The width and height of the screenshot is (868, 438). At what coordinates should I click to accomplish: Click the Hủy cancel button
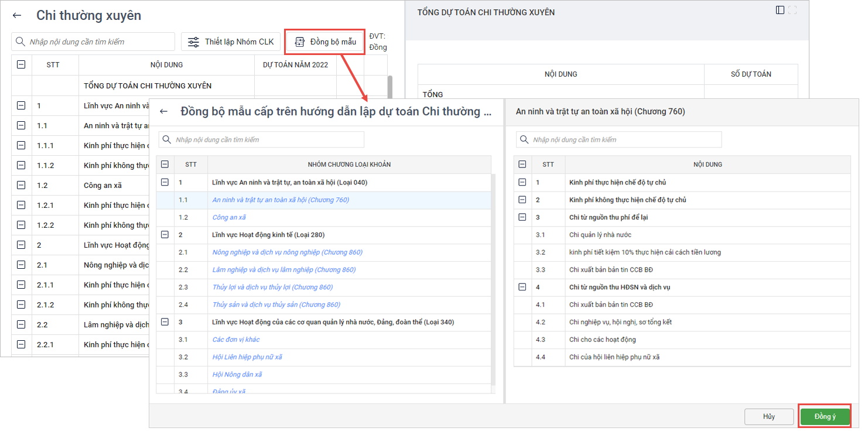(x=768, y=416)
